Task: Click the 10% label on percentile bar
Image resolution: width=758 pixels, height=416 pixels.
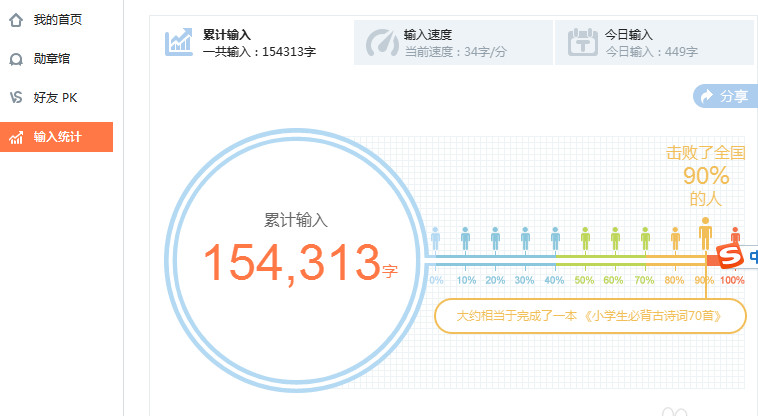Action: 466,280
